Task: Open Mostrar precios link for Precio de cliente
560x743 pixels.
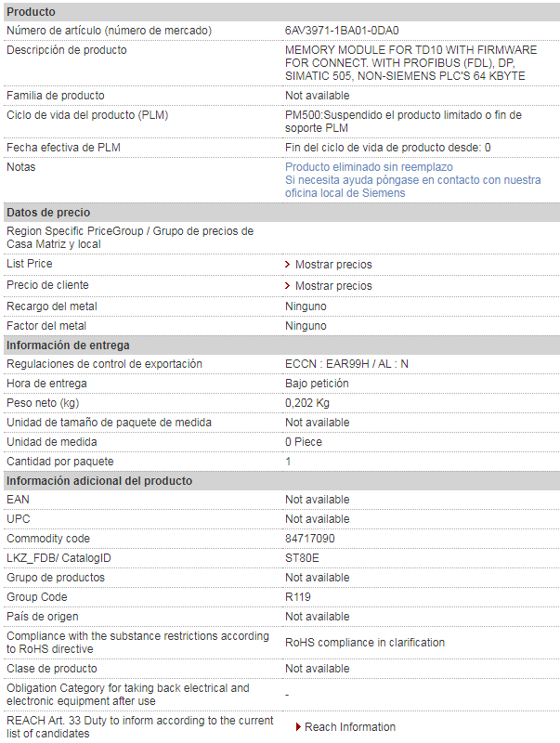Action: pyautogui.click(x=333, y=286)
